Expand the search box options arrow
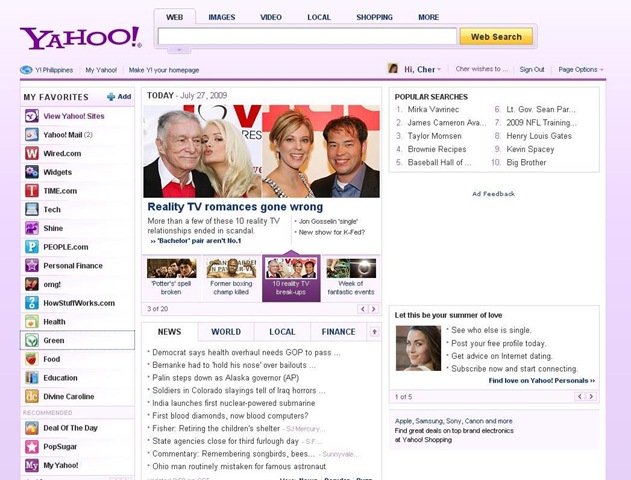Image resolution: width=631 pixels, height=480 pixels. coord(179,50)
